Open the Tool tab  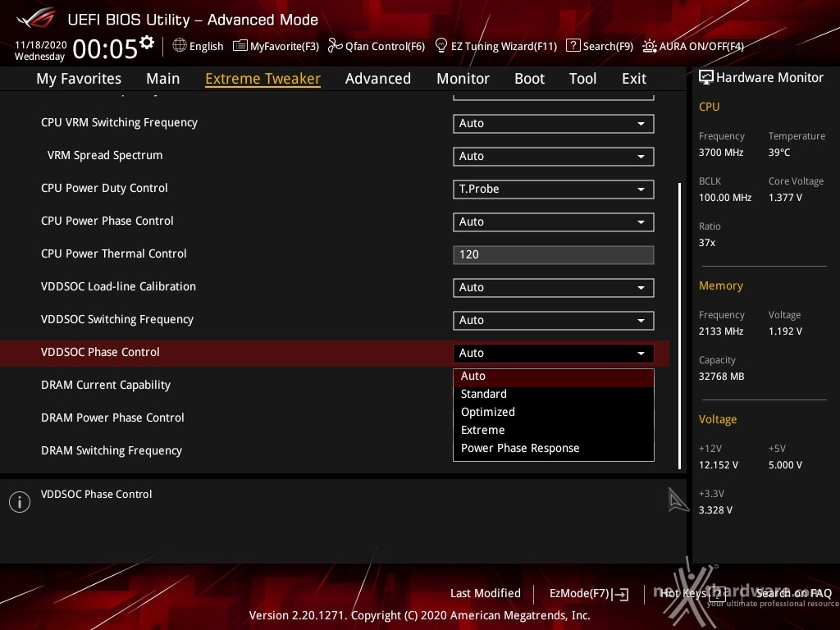click(x=583, y=79)
